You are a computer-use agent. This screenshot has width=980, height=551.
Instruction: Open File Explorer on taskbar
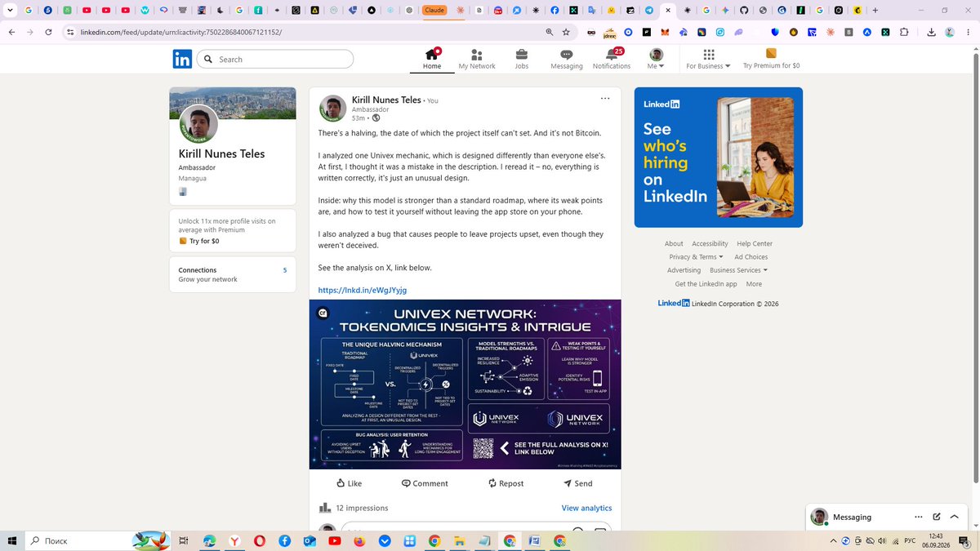pyautogui.click(x=459, y=540)
